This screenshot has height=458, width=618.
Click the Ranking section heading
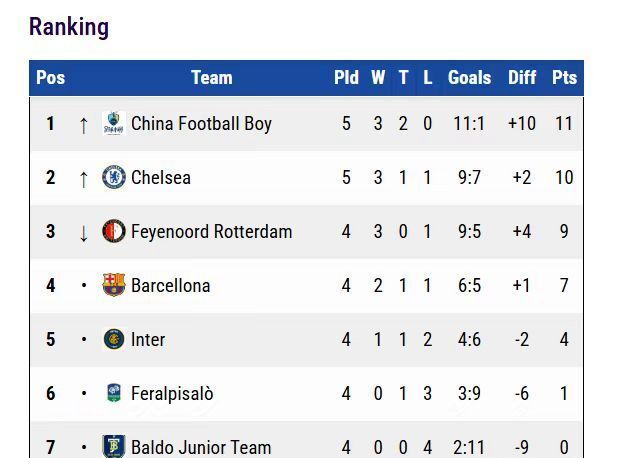point(69,27)
